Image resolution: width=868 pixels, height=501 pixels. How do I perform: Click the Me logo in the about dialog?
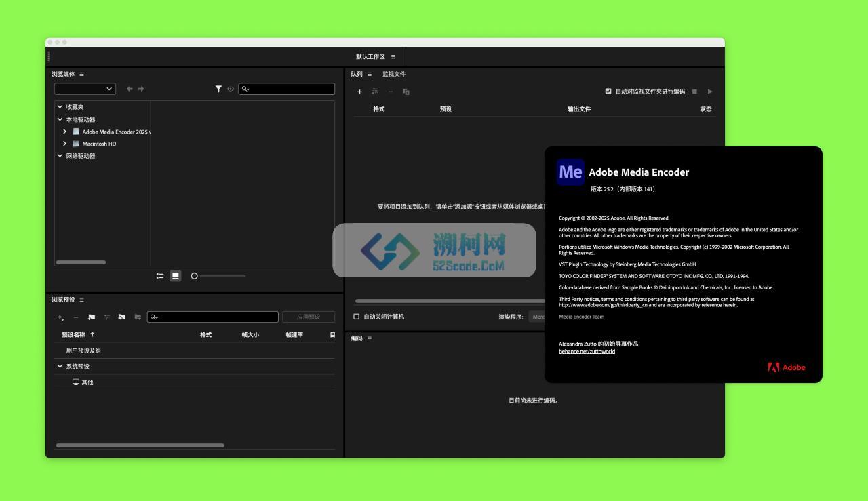[x=570, y=172]
